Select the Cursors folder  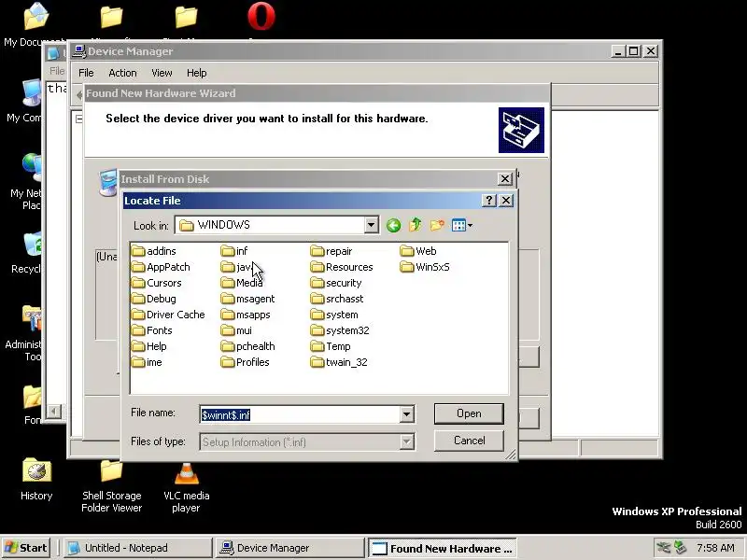pos(157,283)
